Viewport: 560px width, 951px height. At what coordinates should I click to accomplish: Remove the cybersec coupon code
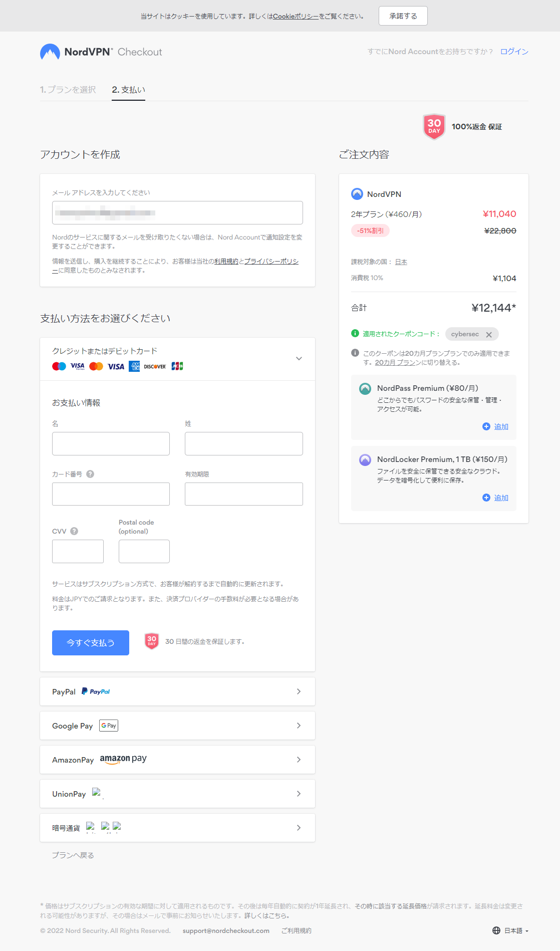tap(489, 335)
